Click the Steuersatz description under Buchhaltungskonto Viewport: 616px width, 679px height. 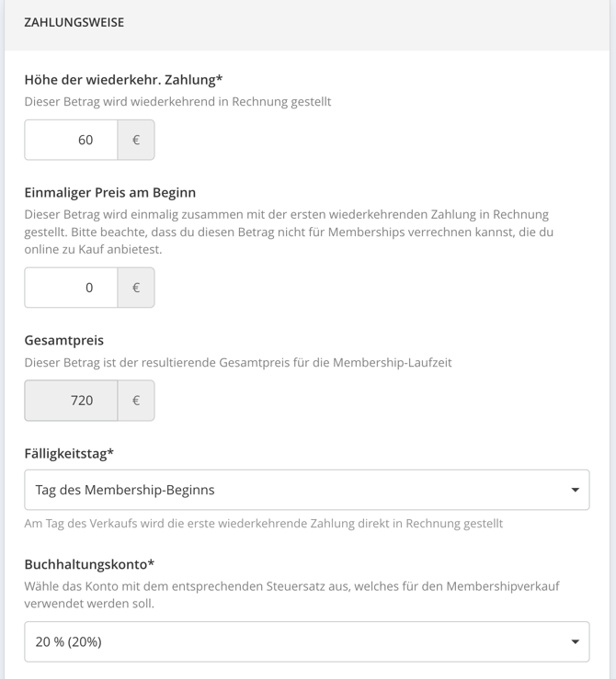pyautogui.click(x=292, y=595)
